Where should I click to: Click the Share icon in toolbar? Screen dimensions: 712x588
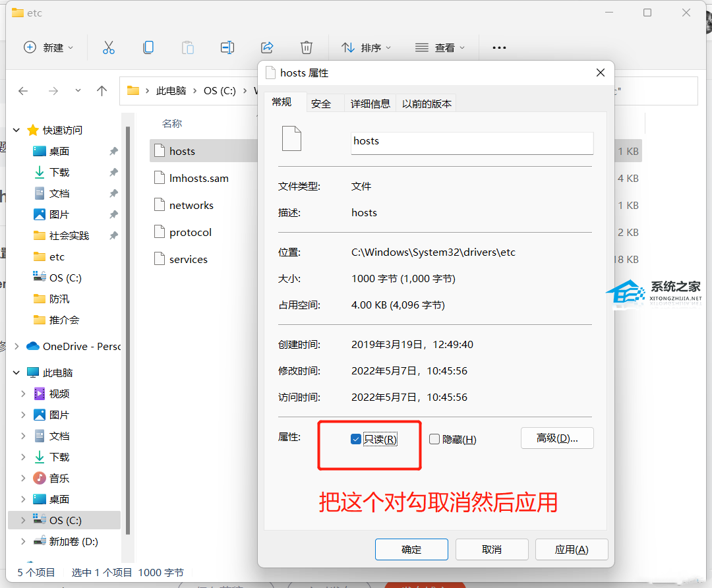(x=267, y=47)
